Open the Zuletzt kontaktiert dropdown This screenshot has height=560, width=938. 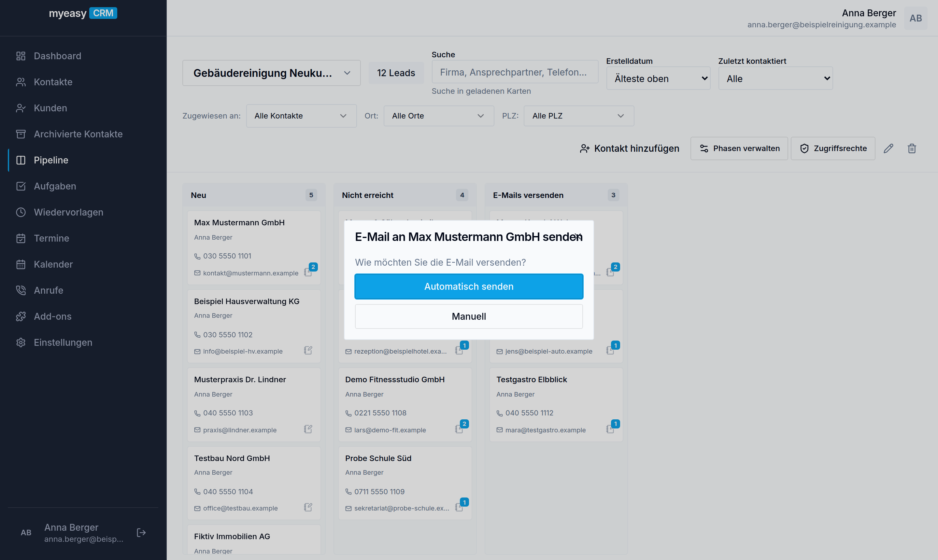click(775, 78)
